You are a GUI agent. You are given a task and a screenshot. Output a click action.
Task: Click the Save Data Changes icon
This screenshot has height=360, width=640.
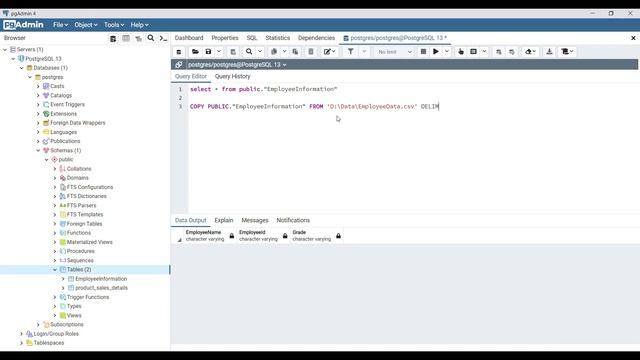pyautogui.click(x=233, y=52)
